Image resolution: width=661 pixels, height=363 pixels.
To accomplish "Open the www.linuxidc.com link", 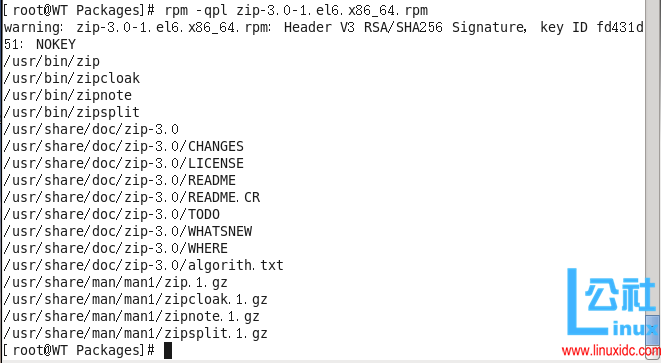I will (611, 351).
